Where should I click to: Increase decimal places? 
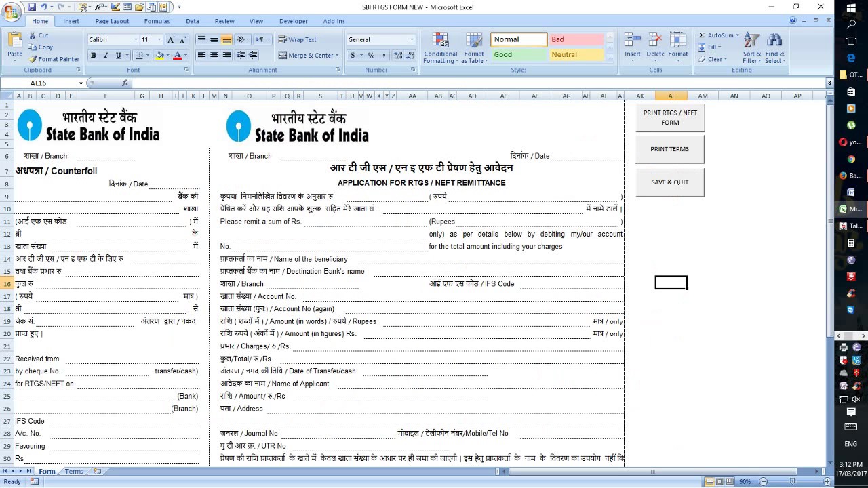click(397, 56)
